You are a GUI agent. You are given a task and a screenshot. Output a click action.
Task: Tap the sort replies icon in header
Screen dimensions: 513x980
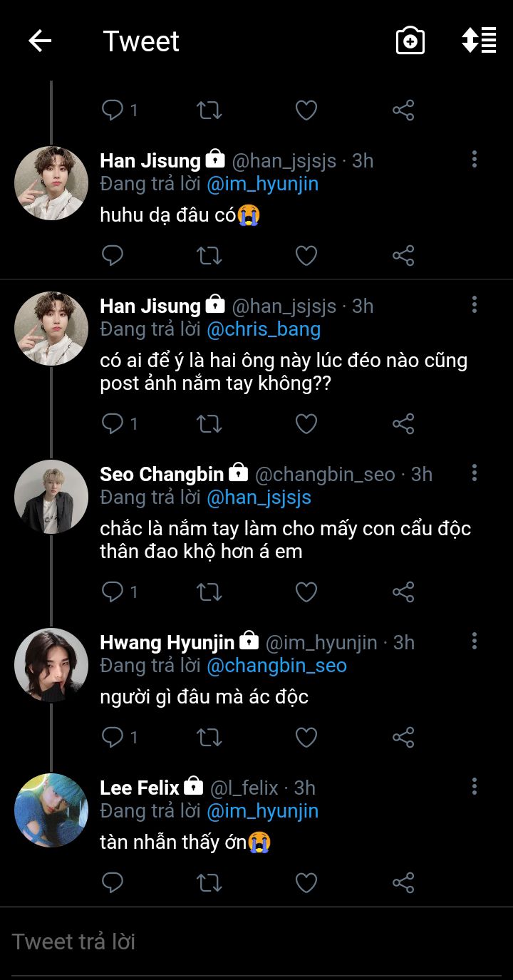pyautogui.click(x=479, y=41)
